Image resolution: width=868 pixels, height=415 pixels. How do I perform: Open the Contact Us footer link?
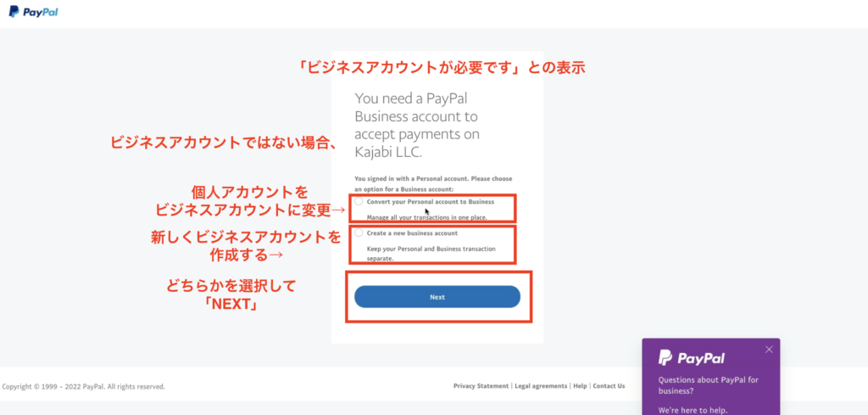point(609,386)
